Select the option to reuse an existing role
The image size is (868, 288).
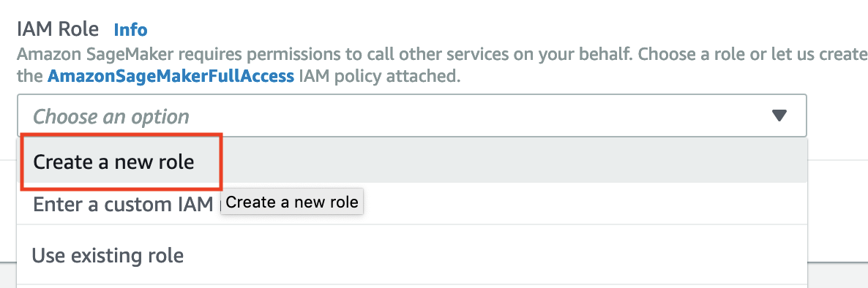click(x=412, y=255)
